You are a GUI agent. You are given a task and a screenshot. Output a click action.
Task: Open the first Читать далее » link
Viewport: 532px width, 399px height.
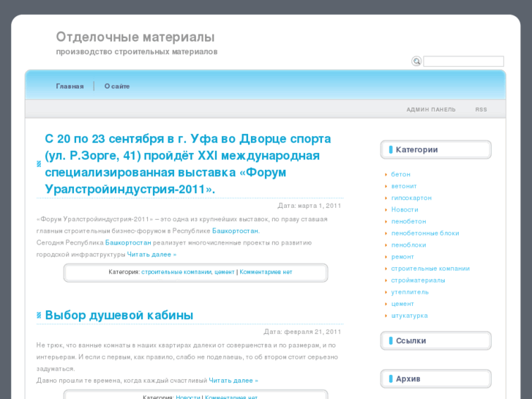151,255
